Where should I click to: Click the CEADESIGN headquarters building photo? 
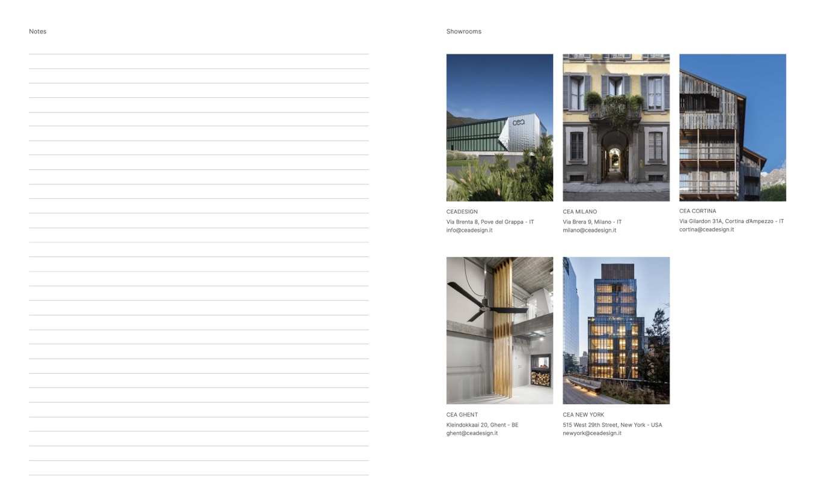pos(499,127)
